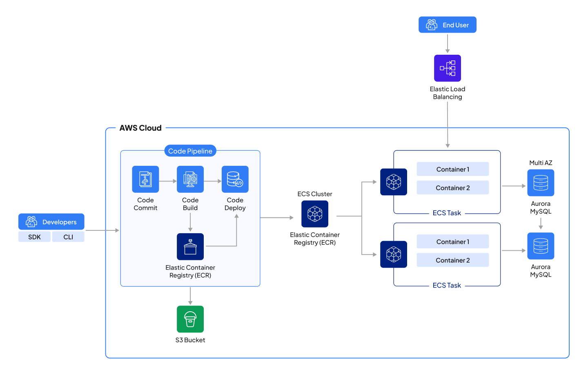Select Container 1 in the upper ECS Task
Viewport: 588px width, 375px height.
tap(453, 169)
